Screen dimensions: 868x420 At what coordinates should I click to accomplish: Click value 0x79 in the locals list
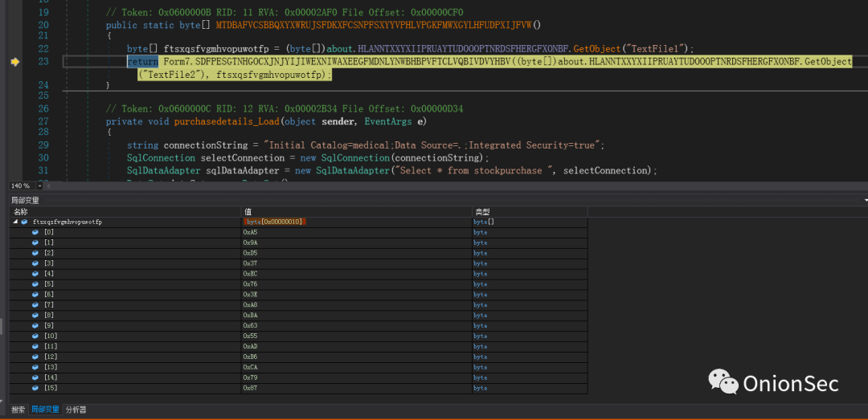tap(250, 377)
